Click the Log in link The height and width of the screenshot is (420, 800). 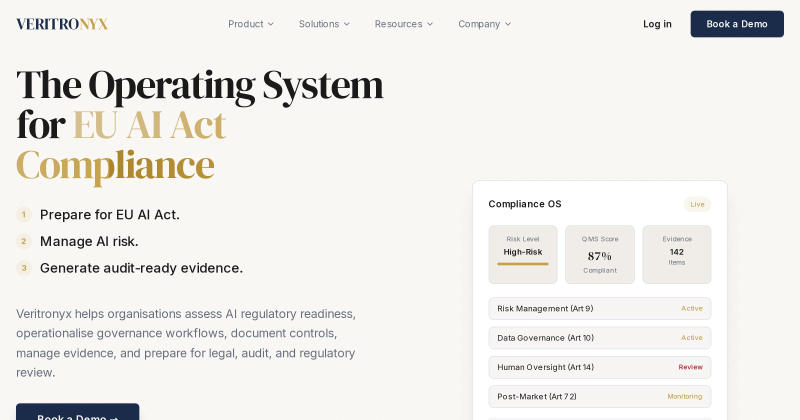click(x=657, y=24)
